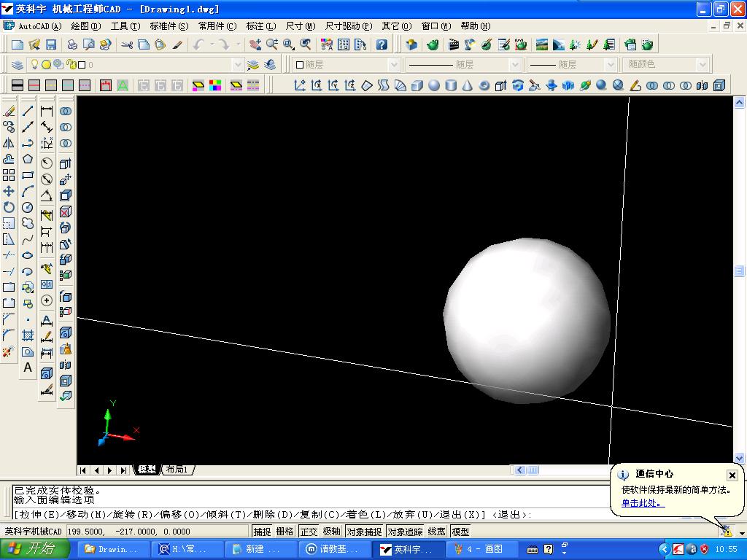747x560 pixels.
Task: Click the Save icon in standard toolbar
Action: pos(52,44)
